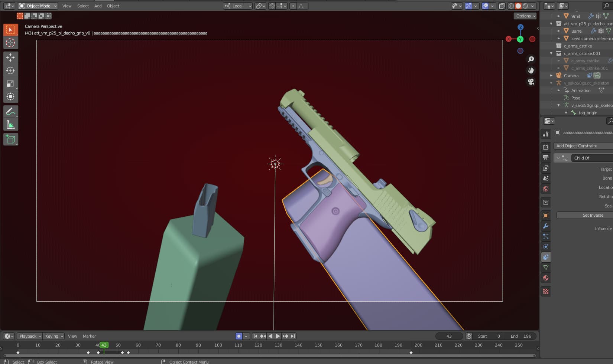Open the Particle Properties tab
This screenshot has height=364, width=613.
pyautogui.click(x=546, y=236)
